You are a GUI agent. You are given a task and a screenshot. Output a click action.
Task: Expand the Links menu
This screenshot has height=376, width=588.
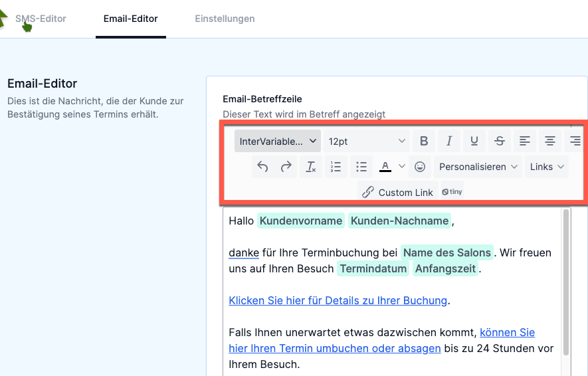(547, 167)
